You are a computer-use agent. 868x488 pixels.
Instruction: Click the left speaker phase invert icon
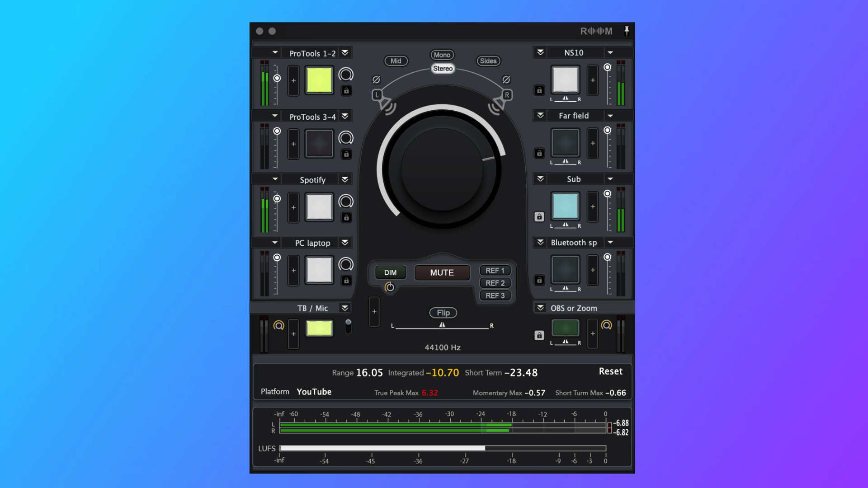376,80
